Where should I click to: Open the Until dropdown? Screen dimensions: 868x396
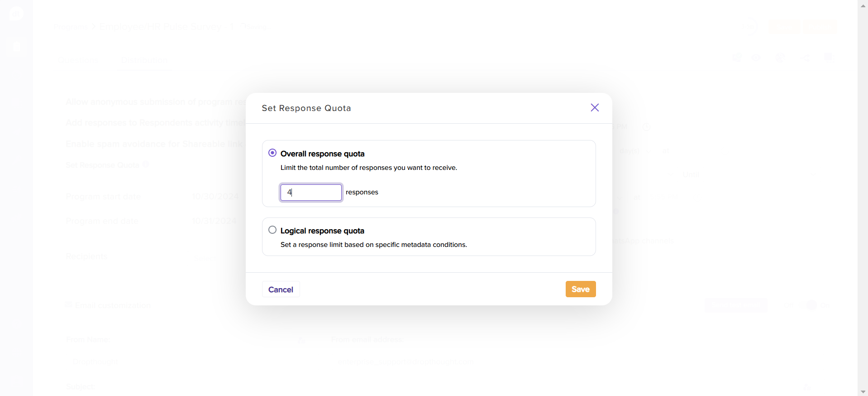point(747,175)
